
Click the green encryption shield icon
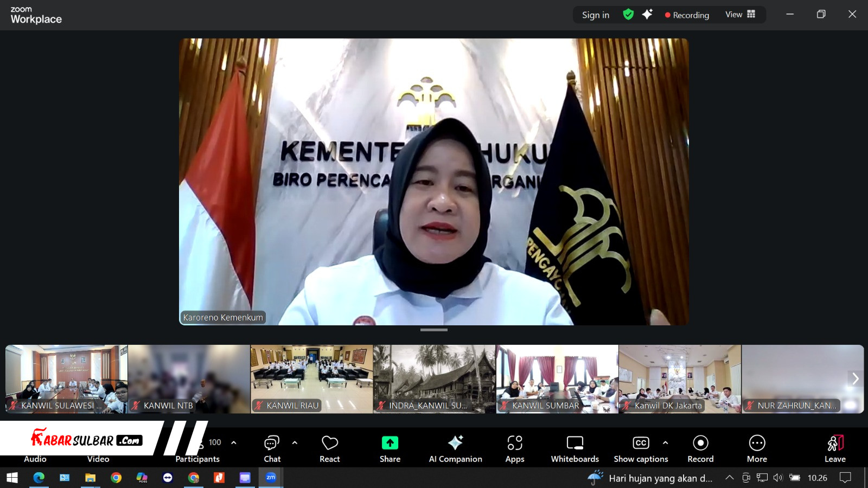coord(628,15)
